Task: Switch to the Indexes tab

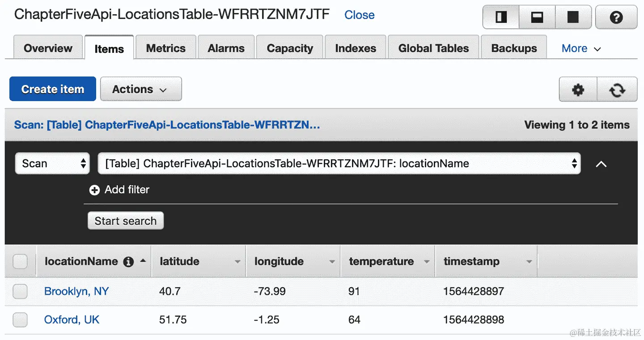Action: (356, 48)
